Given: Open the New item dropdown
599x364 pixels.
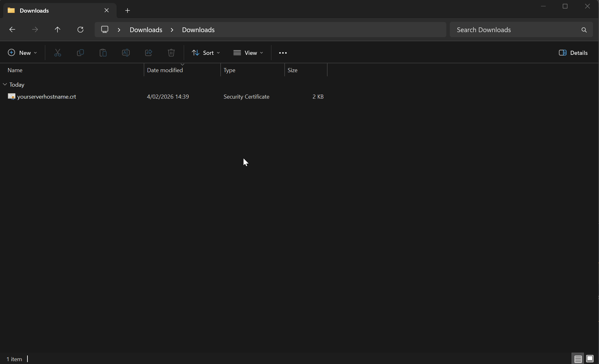Looking at the screenshot, I should coord(22,53).
